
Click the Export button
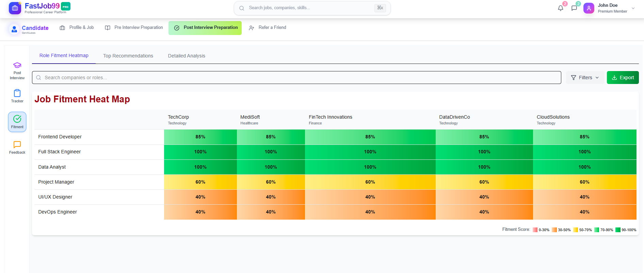point(623,78)
